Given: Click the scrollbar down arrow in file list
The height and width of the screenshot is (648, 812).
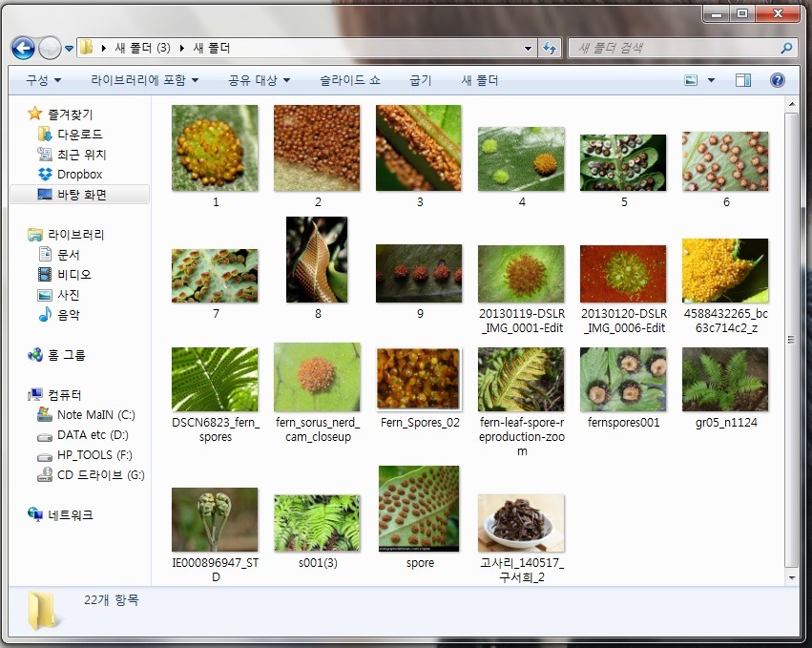Looking at the screenshot, I should (792, 577).
